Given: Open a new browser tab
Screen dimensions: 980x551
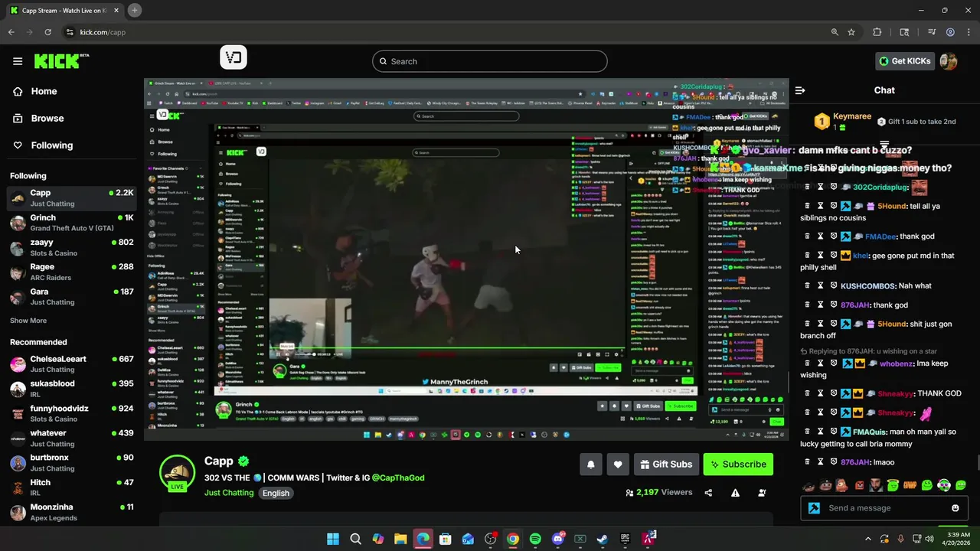Looking at the screenshot, I should click(134, 10).
